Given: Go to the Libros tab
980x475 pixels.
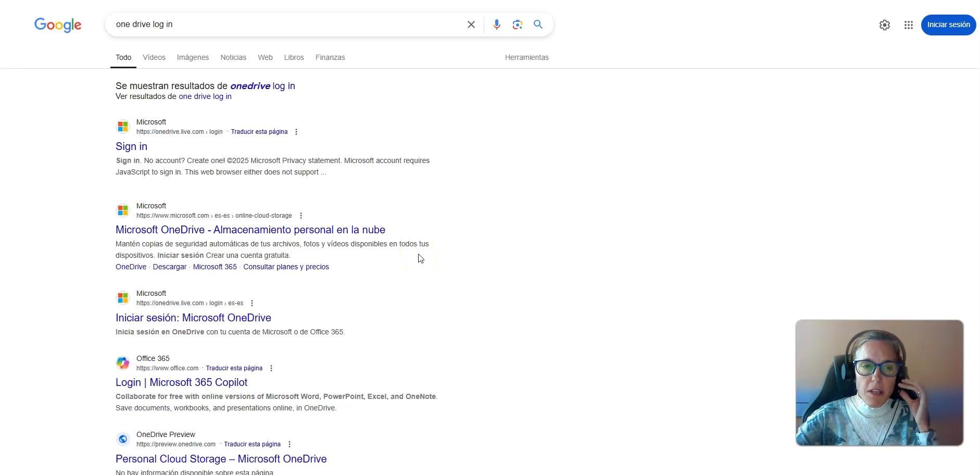Looking at the screenshot, I should (x=294, y=57).
